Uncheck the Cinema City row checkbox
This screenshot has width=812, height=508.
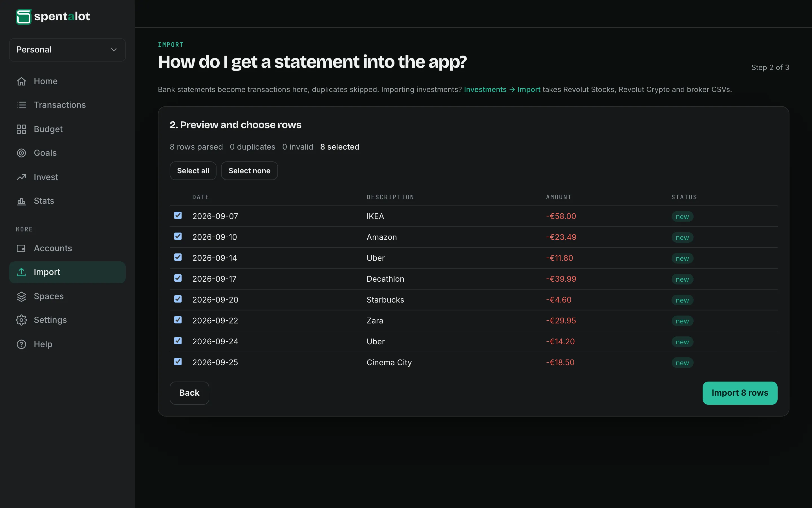tap(178, 362)
